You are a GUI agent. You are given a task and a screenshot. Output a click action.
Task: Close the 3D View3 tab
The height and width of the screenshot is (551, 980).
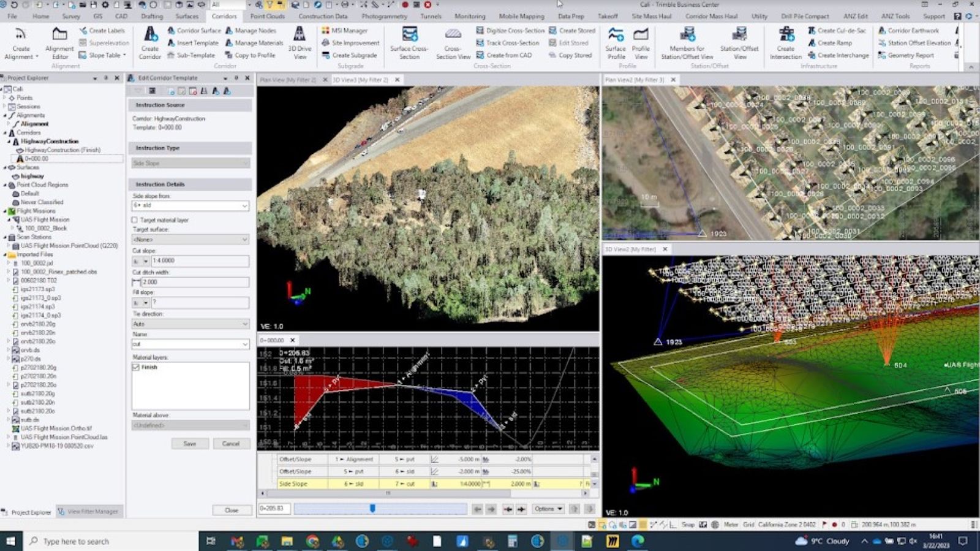coord(398,80)
